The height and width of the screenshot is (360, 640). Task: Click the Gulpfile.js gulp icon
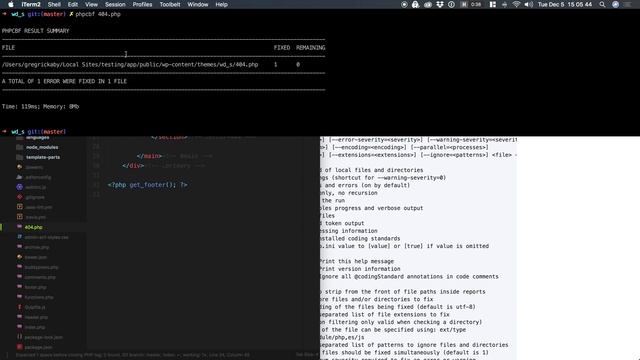tap(19, 307)
